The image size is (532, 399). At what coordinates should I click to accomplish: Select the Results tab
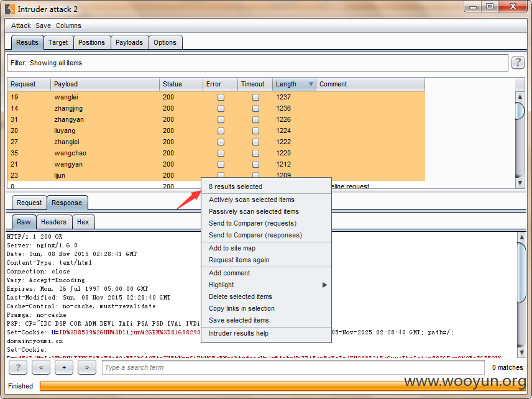coord(27,42)
